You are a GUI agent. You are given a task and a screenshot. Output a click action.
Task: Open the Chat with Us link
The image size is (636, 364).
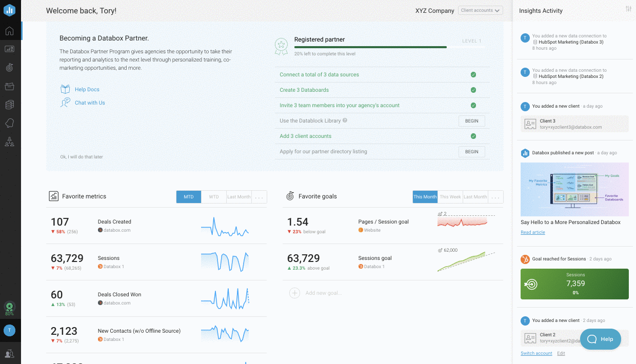[90, 103]
